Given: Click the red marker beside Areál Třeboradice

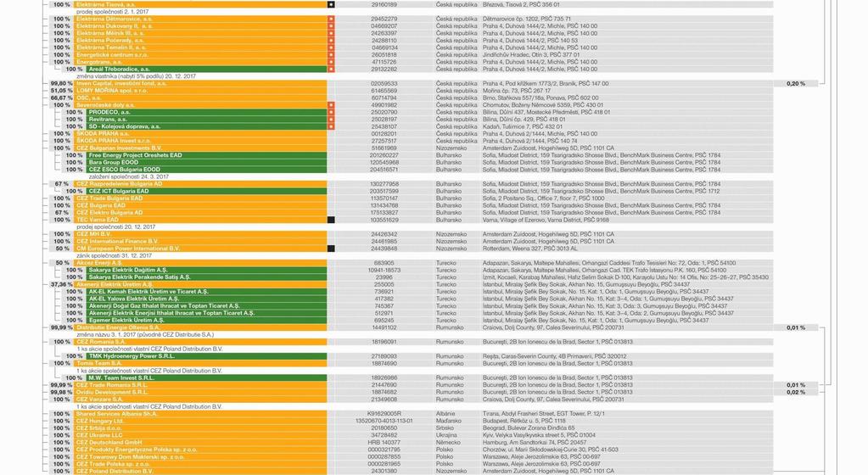Looking at the screenshot, I should [x=331, y=70].
